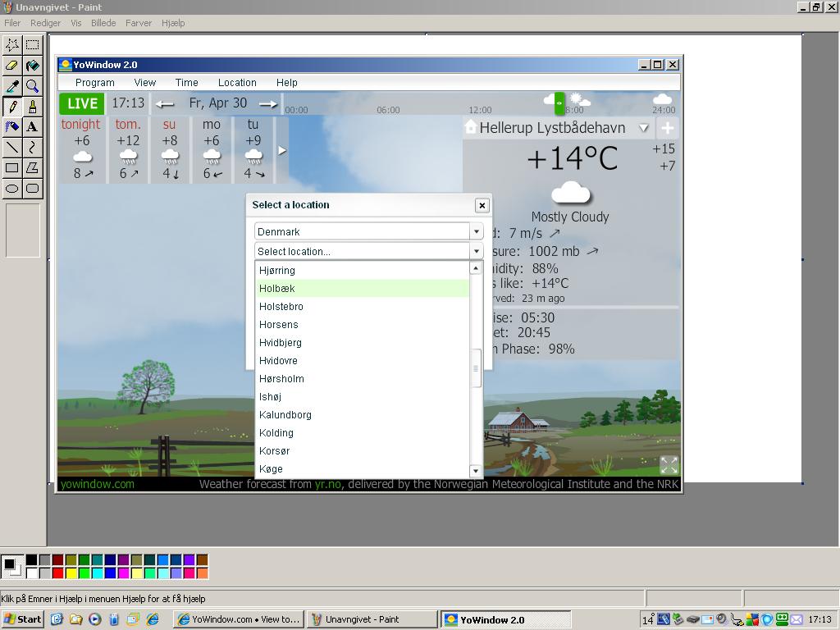
Task: Select Holbæk in the location list
Action: click(x=362, y=288)
